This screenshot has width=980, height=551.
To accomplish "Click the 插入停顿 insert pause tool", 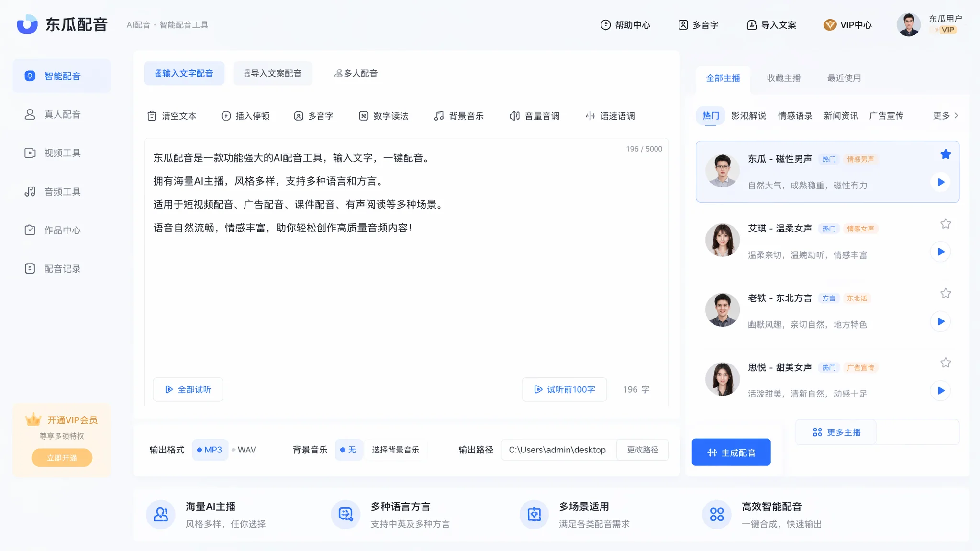I will click(245, 116).
